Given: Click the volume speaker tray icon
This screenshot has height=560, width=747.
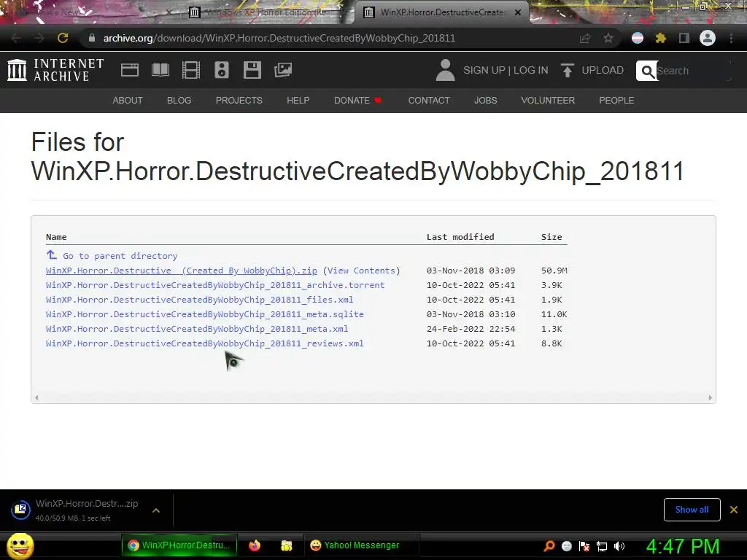Looking at the screenshot, I should (x=619, y=546).
